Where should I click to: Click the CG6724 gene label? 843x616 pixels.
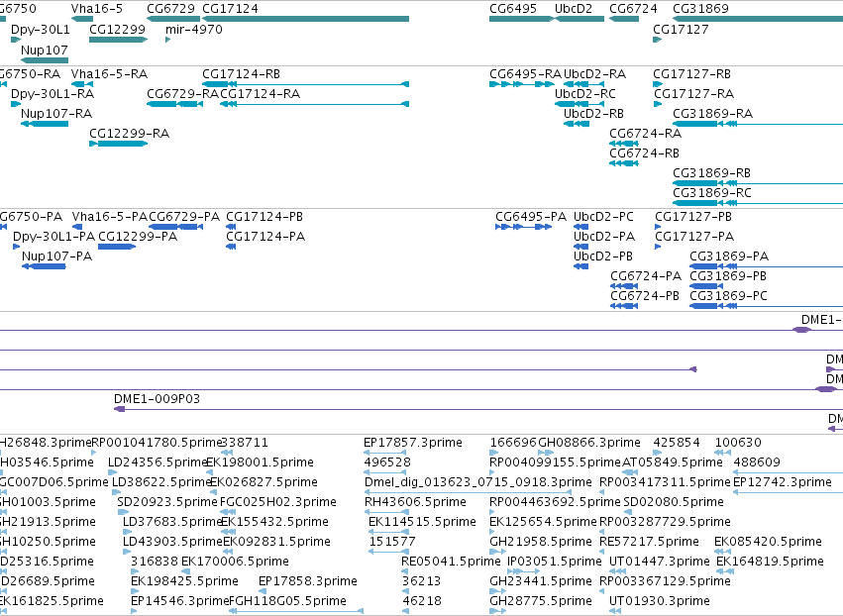[633, 9]
